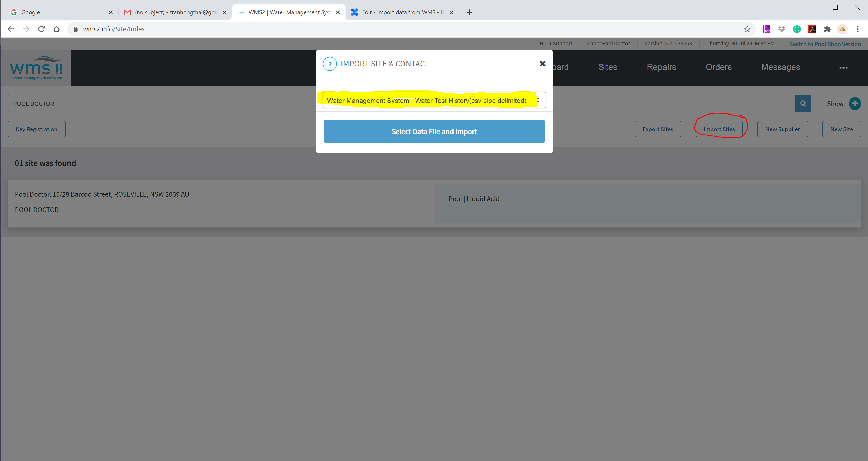Click the Chrome profile avatar
Screen dimensions: 868x461
[x=842, y=29]
